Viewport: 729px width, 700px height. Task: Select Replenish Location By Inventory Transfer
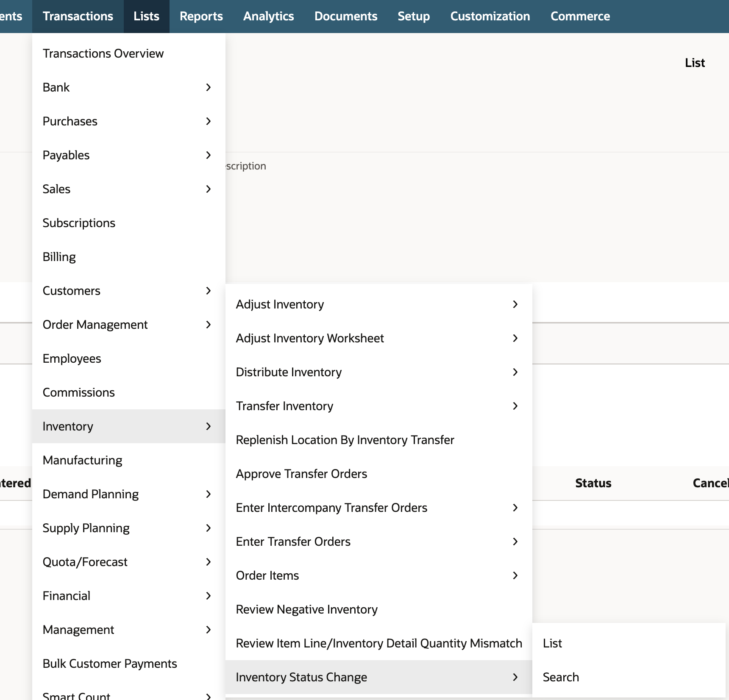tap(379, 440)
